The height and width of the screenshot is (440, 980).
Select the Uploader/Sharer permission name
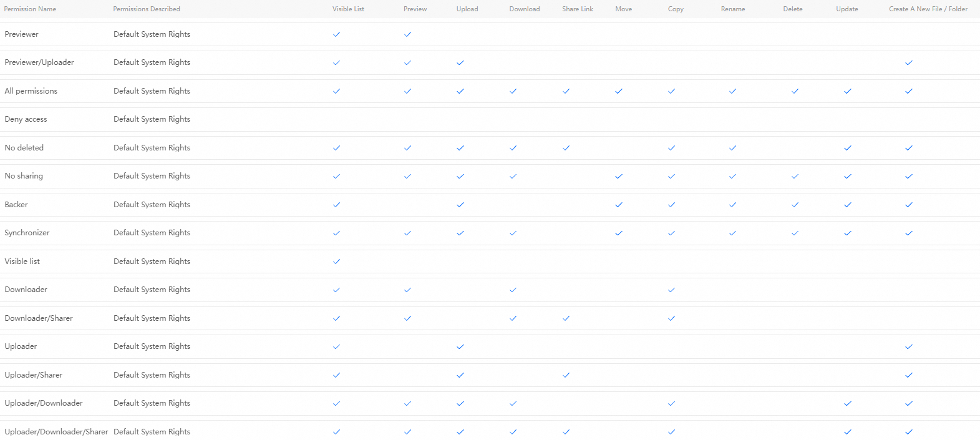34,375
